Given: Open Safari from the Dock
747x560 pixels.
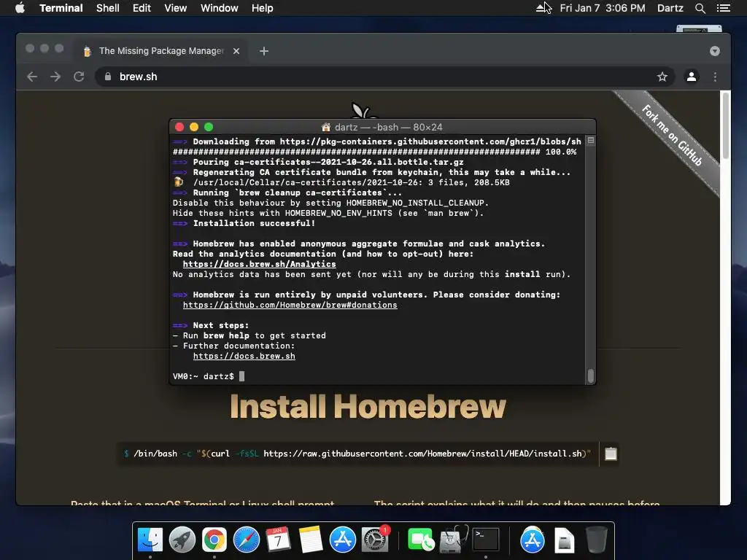Looking at the screenshot, I should point(247,540).
